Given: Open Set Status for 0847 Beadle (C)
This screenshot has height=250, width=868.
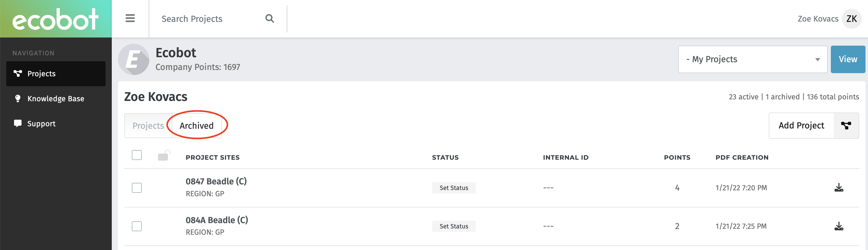Looking at the screenshot, I should pyautogui.click(x=454, y=188).
